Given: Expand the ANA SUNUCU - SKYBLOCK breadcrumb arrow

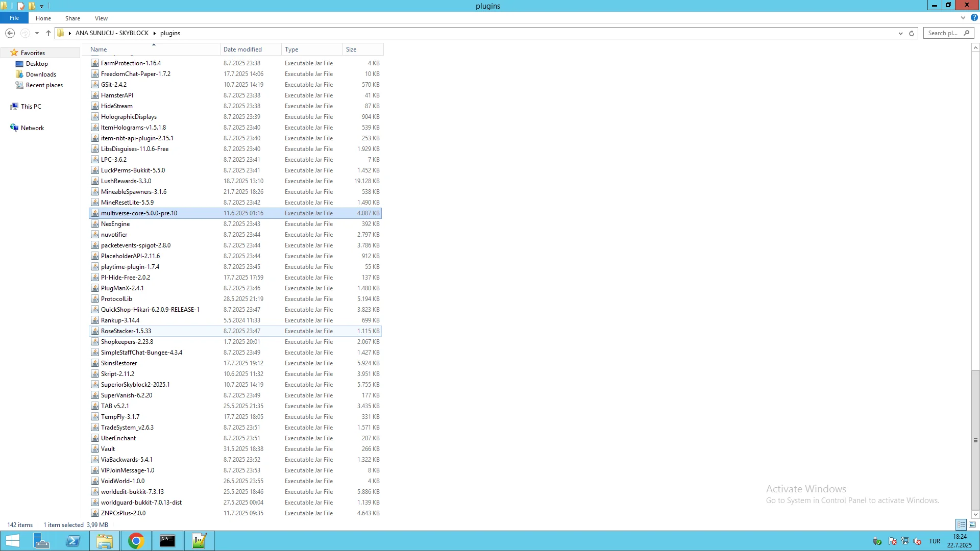Looking at the screenshot, I should 154,33.
